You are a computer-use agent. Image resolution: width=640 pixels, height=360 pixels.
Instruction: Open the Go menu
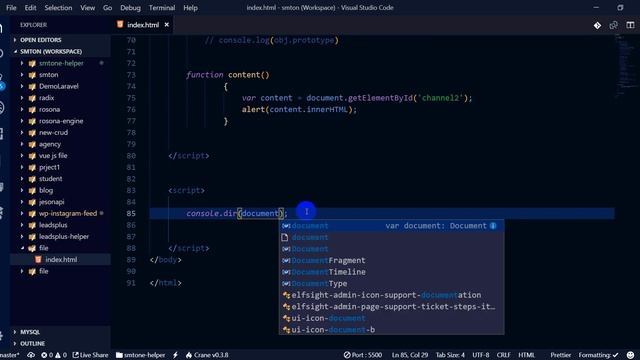(107, 8)
